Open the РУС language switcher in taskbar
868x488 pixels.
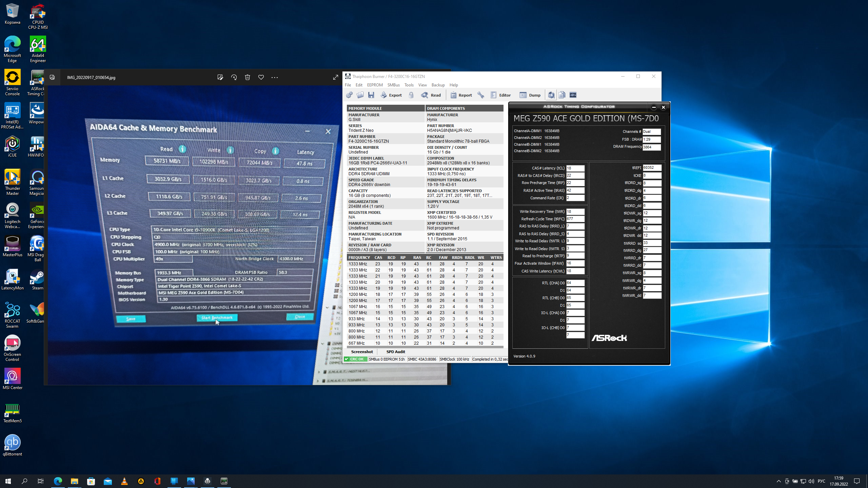point(821,481)
